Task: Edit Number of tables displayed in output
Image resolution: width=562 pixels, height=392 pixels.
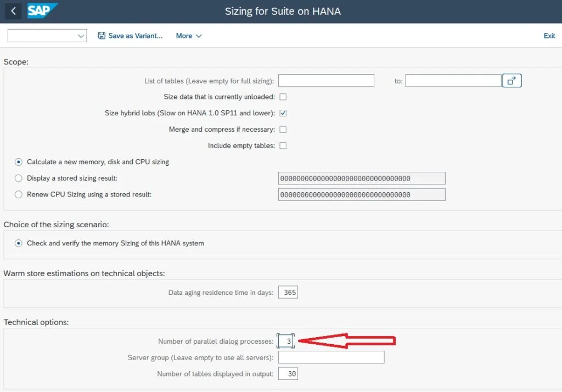Action: point(288,374)
